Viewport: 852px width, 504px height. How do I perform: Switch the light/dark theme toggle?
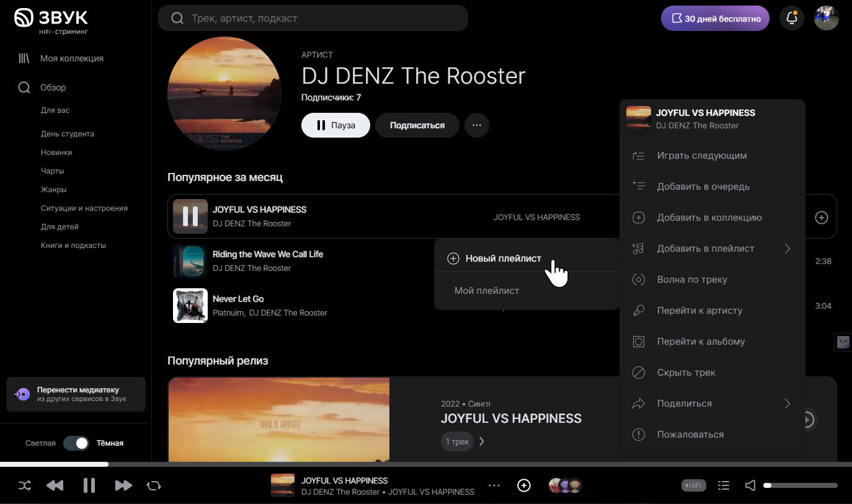pos(76,443)
